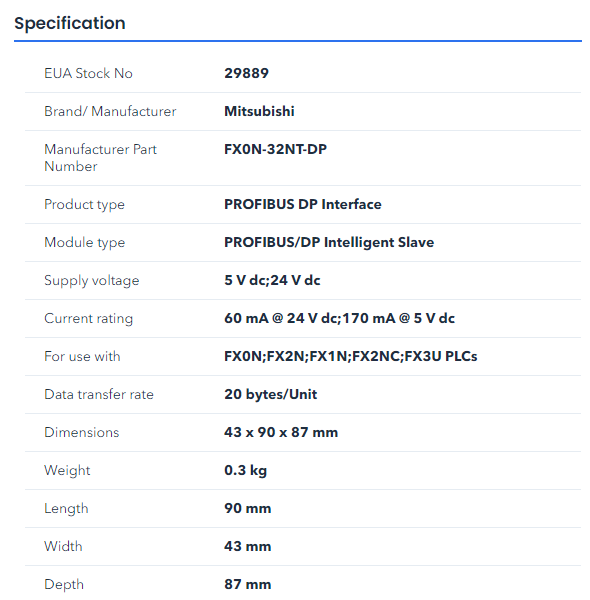Select the 87 mm depth value
This screenshot has height=600, width=590.
click(x=248, y=585)
